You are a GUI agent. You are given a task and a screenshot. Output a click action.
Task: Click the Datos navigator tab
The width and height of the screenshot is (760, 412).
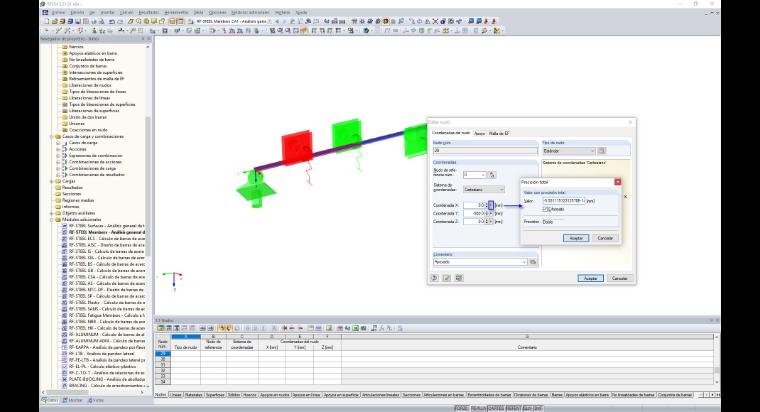49,400
